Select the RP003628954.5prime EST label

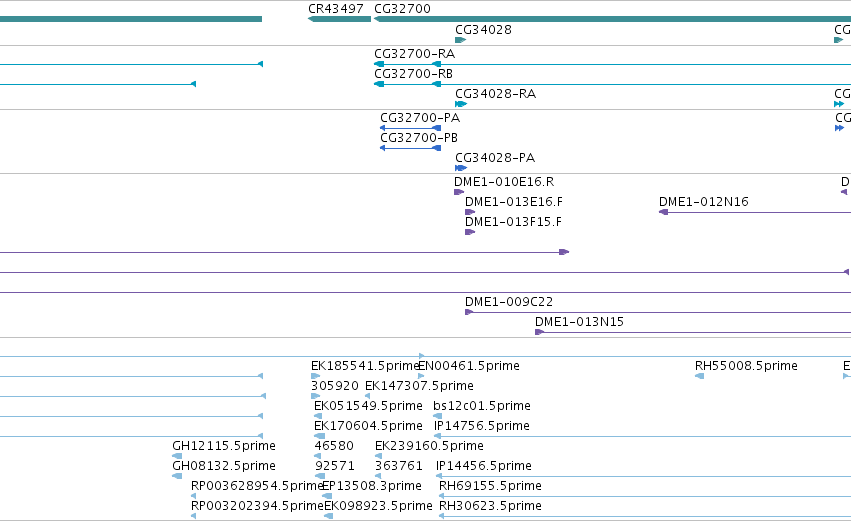pyautogui.click(x=257, y=486)
